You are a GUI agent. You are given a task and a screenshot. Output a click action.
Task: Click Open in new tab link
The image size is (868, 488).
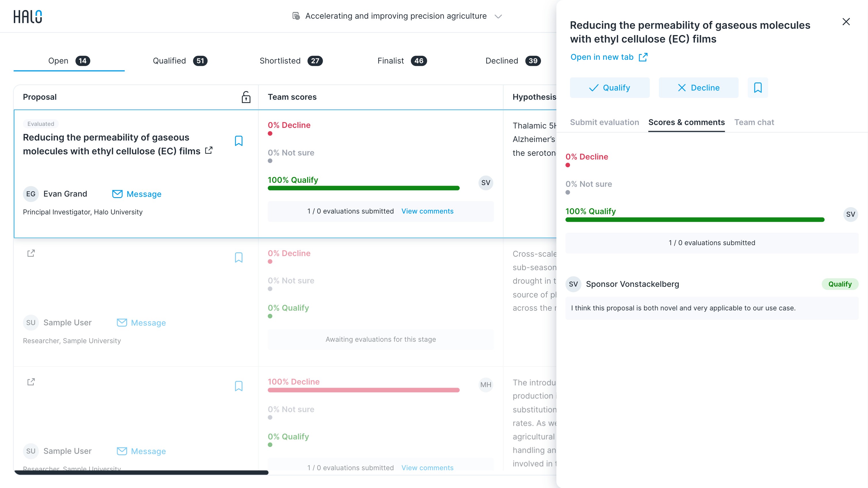[609, 57]
